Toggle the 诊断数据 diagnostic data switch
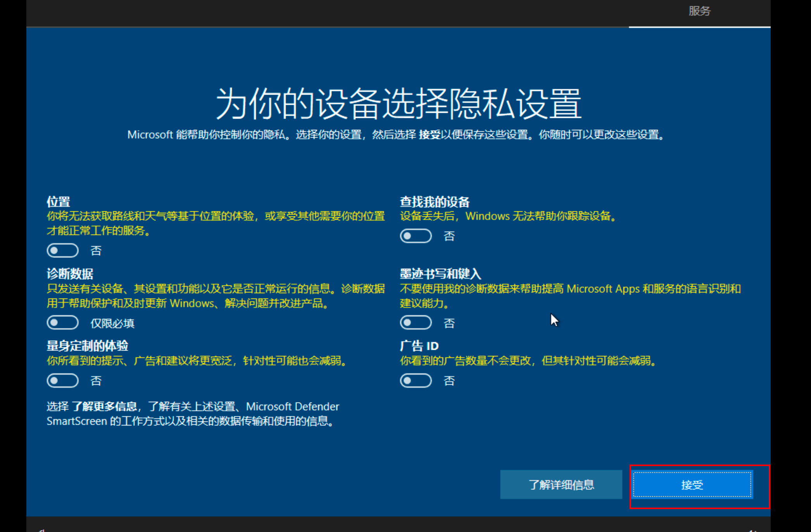This screenshot has width=811, height=532. click(x=62, y=323)
